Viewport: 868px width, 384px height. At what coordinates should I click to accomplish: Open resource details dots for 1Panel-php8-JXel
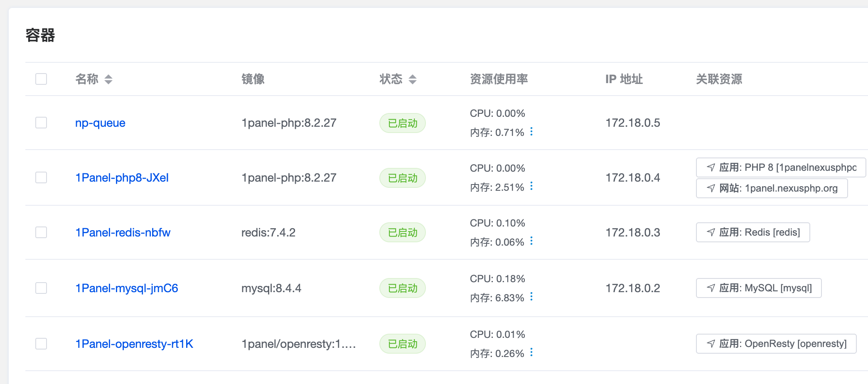tap(531, 187)
